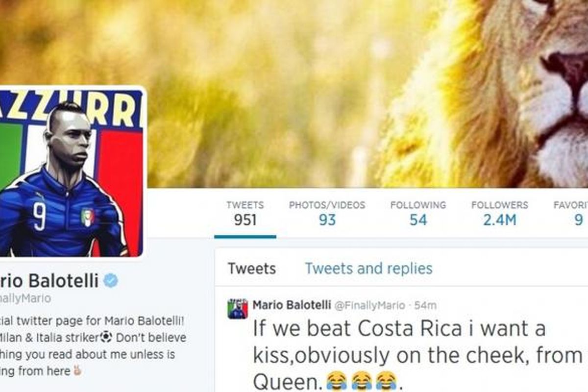This screenshot has width=588, height=392.
Task: Switch to Tweets and replies view
Action: click(368, 269)
